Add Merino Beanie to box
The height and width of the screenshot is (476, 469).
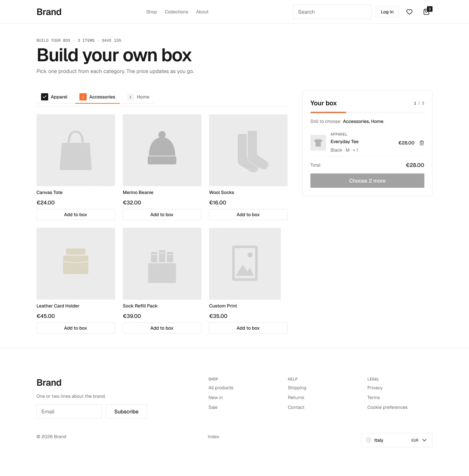point(162,215)
